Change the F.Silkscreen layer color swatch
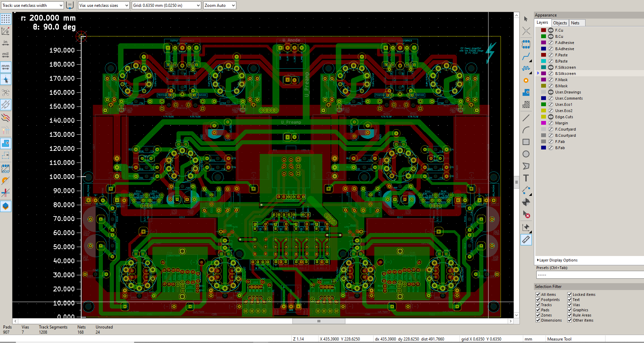This screenshot has height=345, width=644. 544,67
